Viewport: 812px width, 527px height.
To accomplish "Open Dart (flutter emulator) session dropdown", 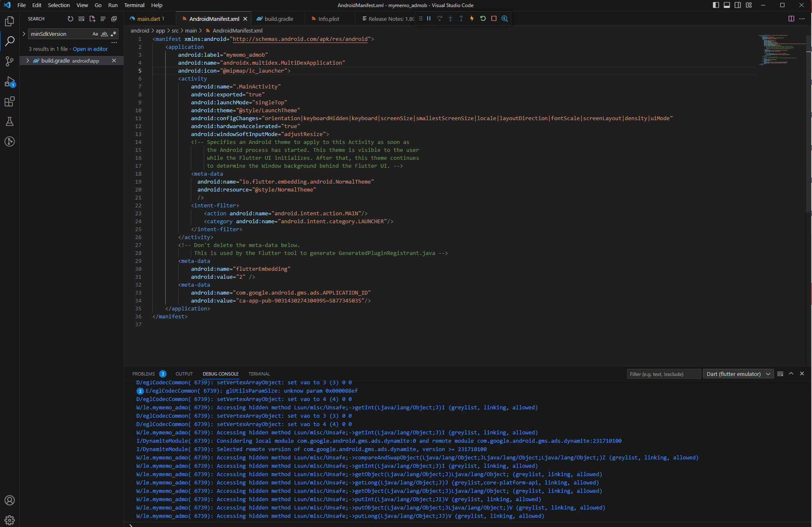I will [x=738, y=374].
